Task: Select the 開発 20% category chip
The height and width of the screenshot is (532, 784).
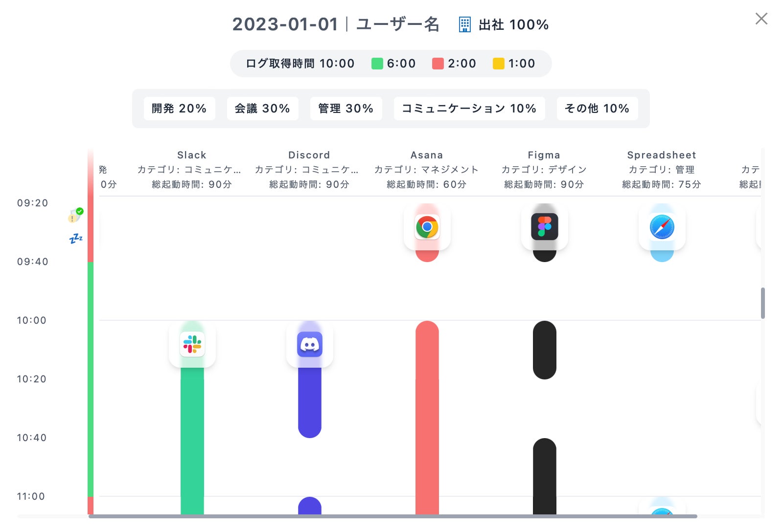Action: [179, 109]
